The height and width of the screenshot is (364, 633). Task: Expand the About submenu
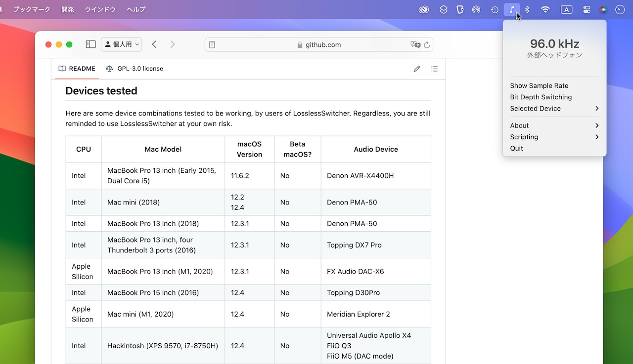[x=554, y=125]
